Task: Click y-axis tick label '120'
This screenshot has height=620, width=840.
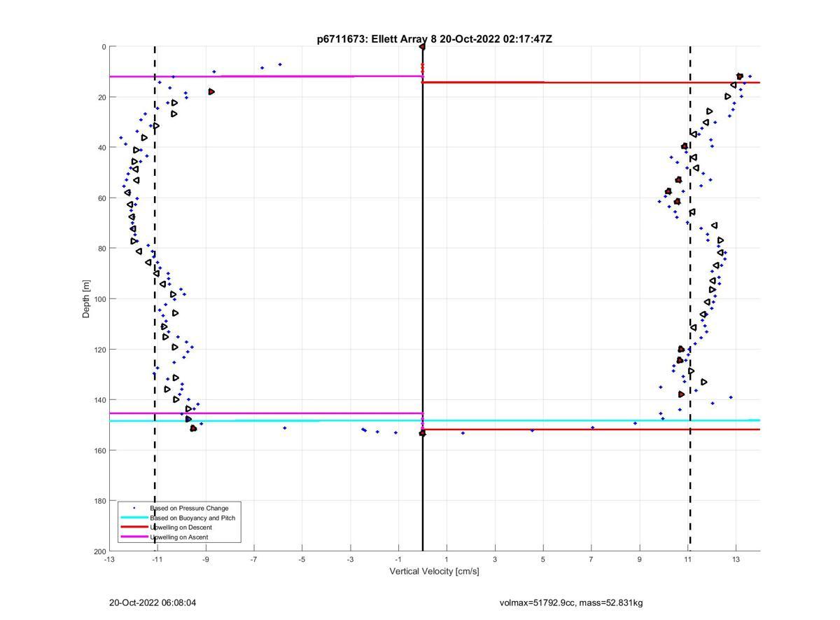Action: 99,350
